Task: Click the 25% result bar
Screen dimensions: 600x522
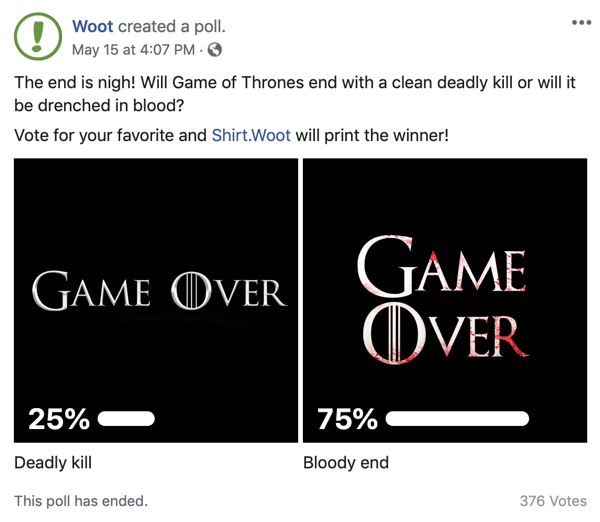Action: [x=126, y=419]
